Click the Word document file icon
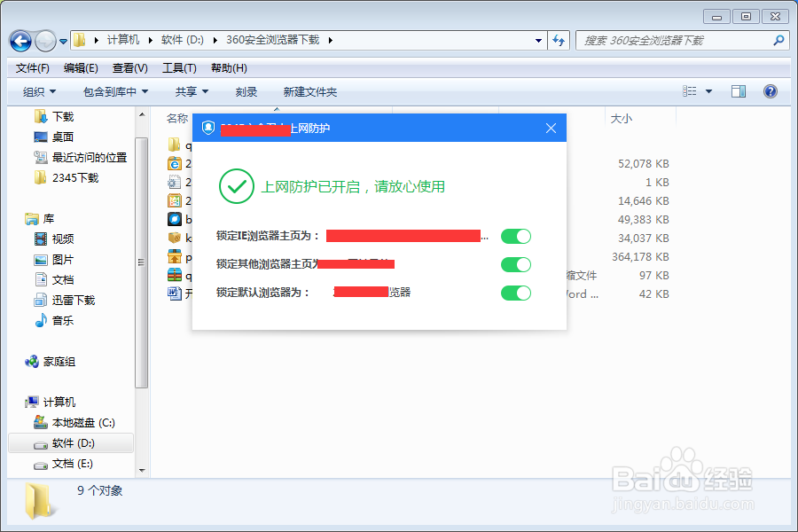 click(x=175, y=293)
